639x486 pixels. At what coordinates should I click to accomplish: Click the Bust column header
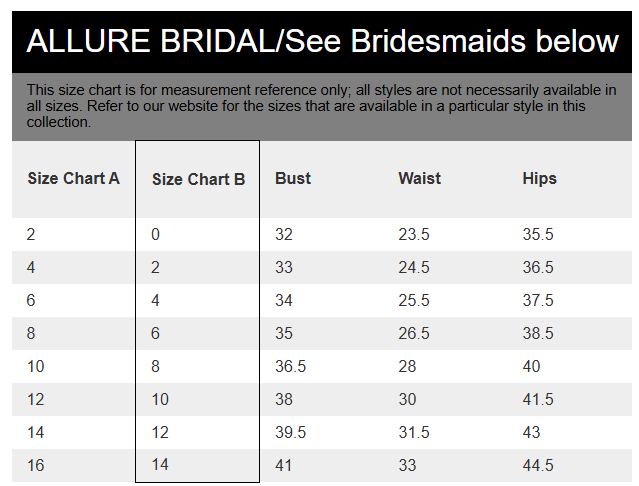tap(293, 179)
